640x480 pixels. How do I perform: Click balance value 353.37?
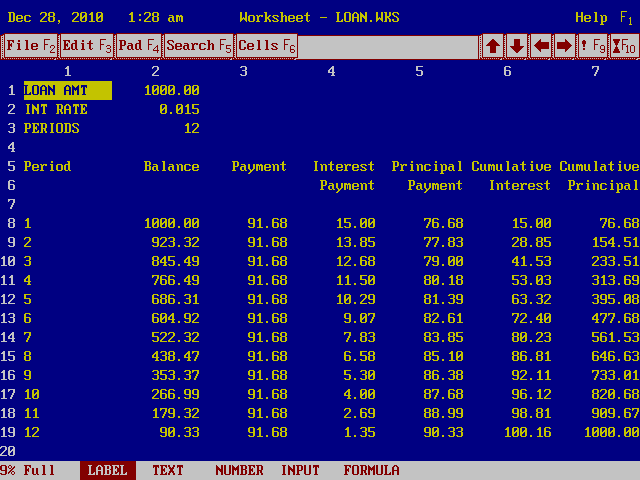[x=176, y=376]
